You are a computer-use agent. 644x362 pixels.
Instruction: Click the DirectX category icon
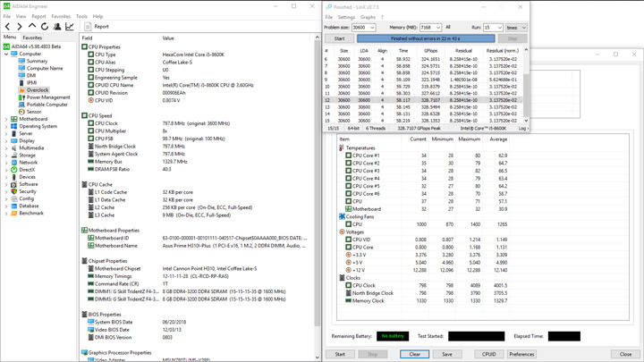(14, 170)
